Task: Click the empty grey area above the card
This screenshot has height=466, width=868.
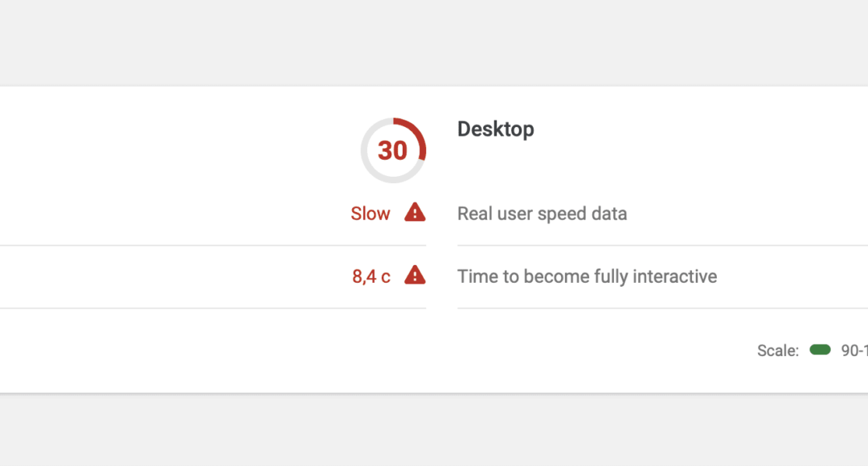Action: [434, 42]
